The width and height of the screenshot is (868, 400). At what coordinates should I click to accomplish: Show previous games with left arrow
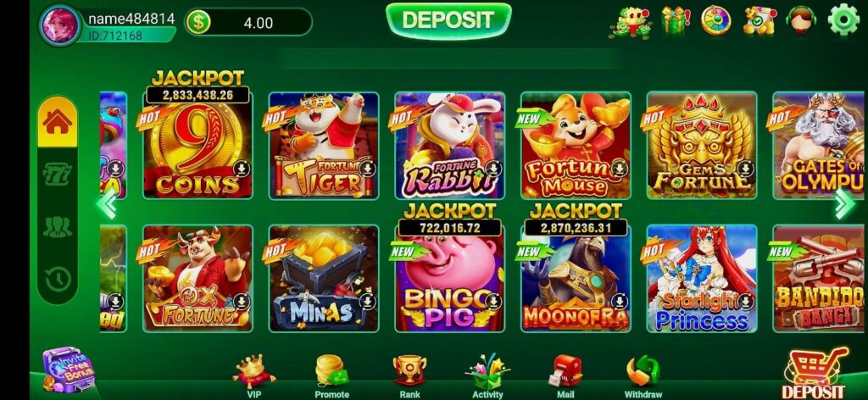[x=106, y=203]
